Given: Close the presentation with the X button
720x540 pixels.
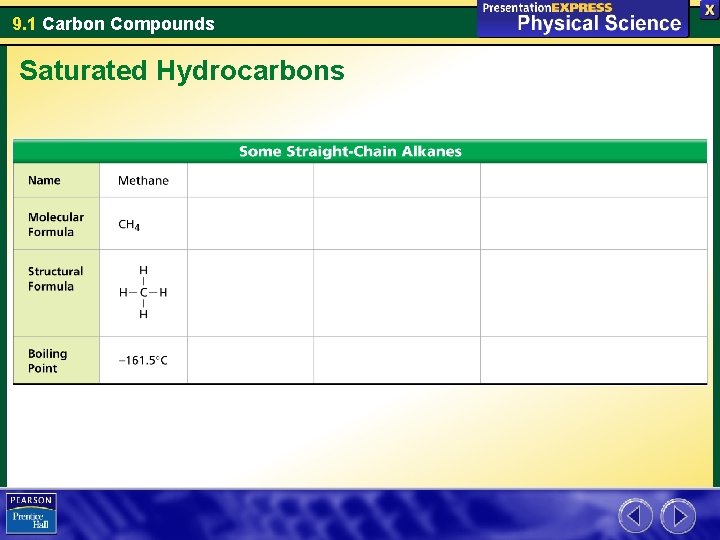Looking at the screenshot, I should click(x=709, y=10).
